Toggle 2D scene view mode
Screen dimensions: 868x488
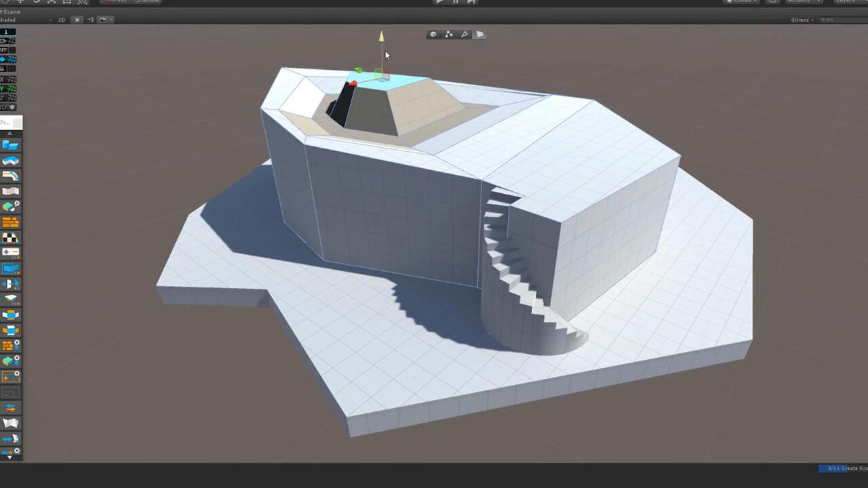62,20
